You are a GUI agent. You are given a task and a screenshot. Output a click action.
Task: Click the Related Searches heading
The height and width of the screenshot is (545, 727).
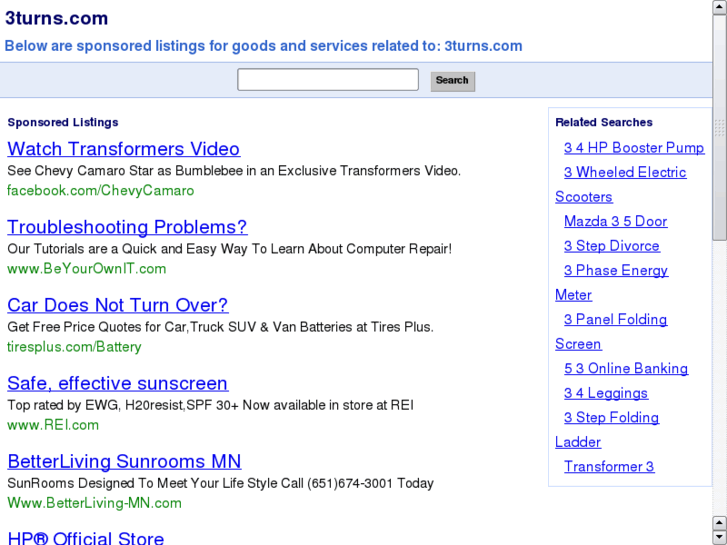click(x=604, y=122)
